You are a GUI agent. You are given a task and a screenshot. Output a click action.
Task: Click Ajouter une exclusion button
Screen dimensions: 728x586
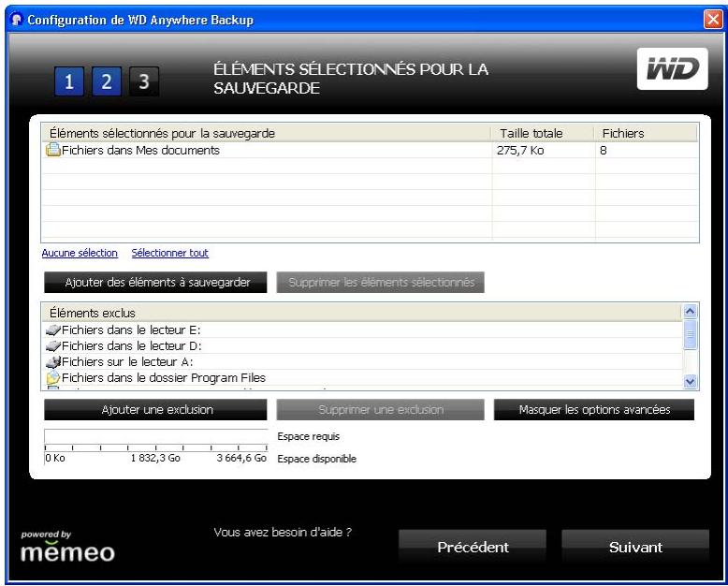155,410
